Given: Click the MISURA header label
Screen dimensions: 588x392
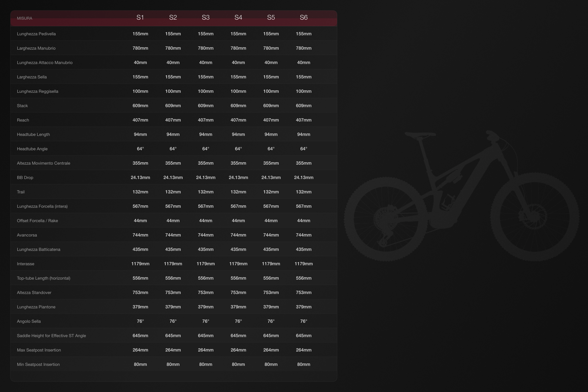Looking at the screenshot, I should click(x=24, y=18).
